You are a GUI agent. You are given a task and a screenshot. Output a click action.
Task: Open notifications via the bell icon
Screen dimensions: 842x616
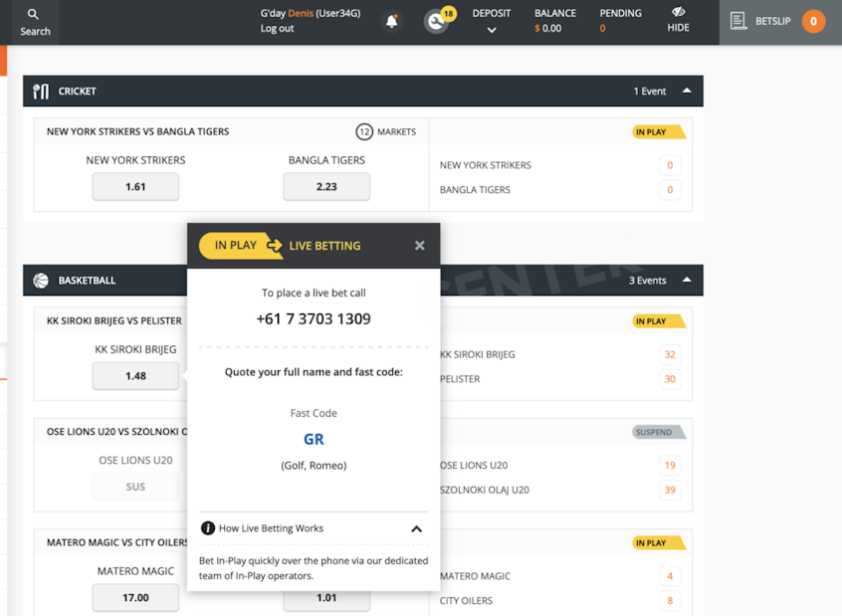point(390,21)
